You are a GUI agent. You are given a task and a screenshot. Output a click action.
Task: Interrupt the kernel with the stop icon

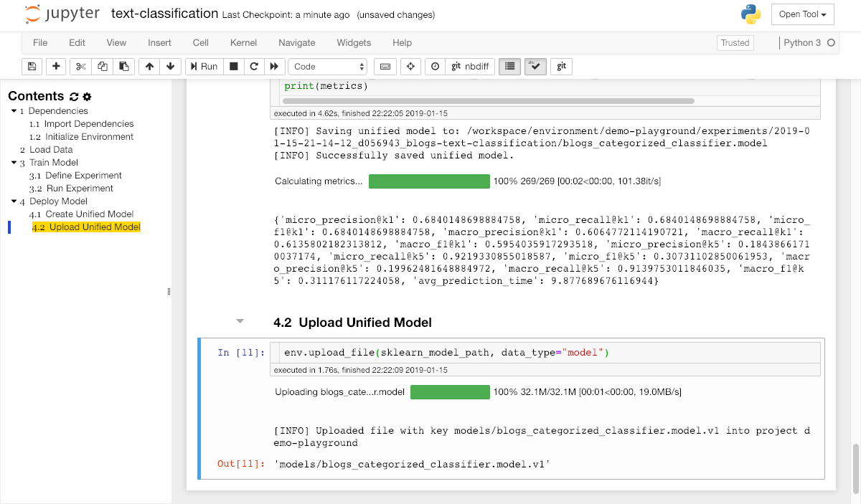(233, 67)
